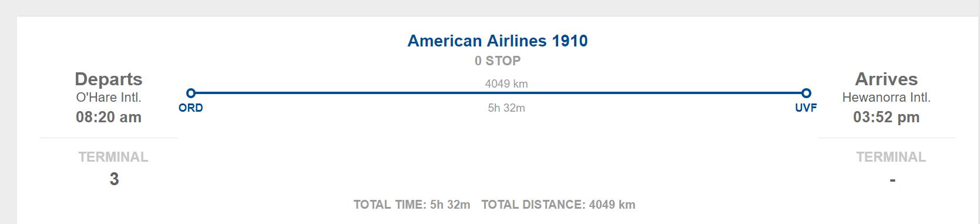Click the ORD origin circle marker
The width and height of the screenshot is (980, 224).
pos(190,93)
